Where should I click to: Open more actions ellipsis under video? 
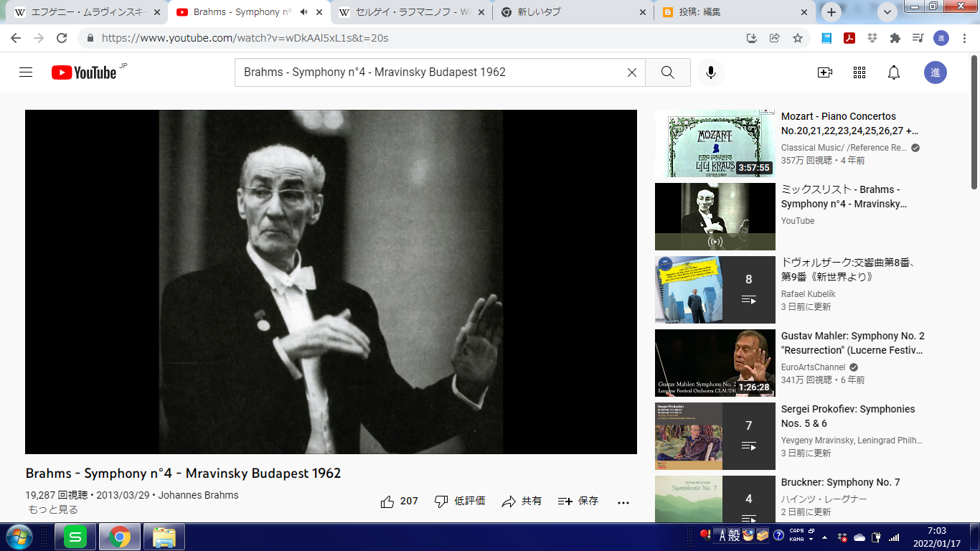pos(623,502)
